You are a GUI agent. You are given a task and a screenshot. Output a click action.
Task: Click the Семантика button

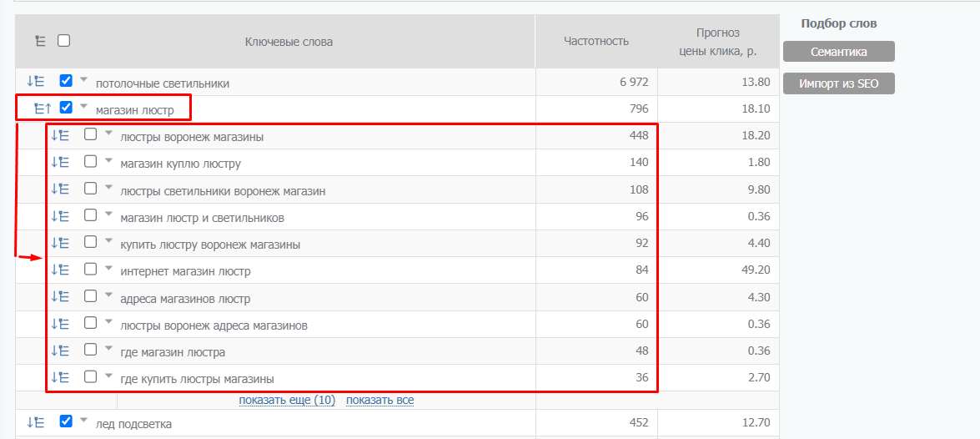point(839,52)
